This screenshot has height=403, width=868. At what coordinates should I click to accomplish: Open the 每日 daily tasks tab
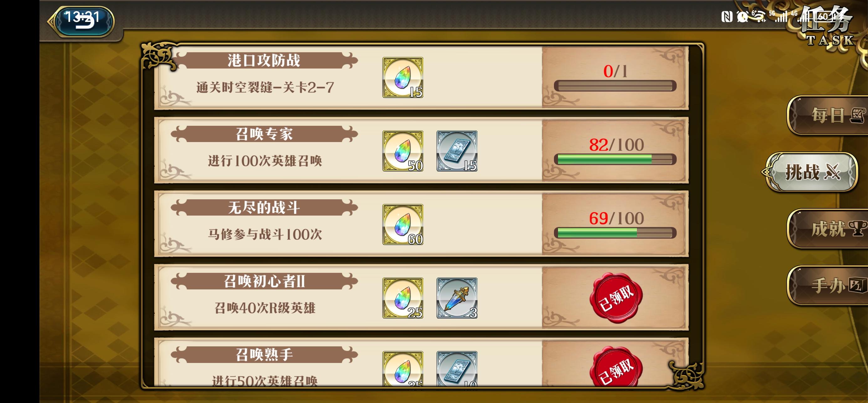828,115
